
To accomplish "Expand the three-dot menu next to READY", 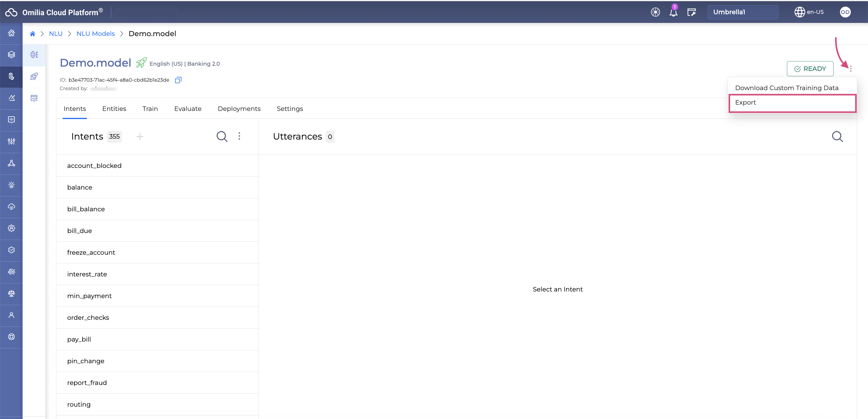I will pyautogui.click(x=851, y=69).
